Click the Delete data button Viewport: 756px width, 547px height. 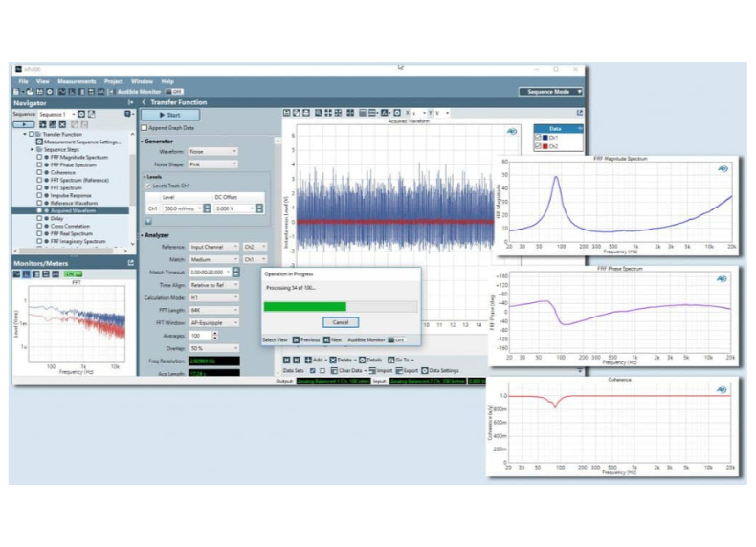pos(343,360)
